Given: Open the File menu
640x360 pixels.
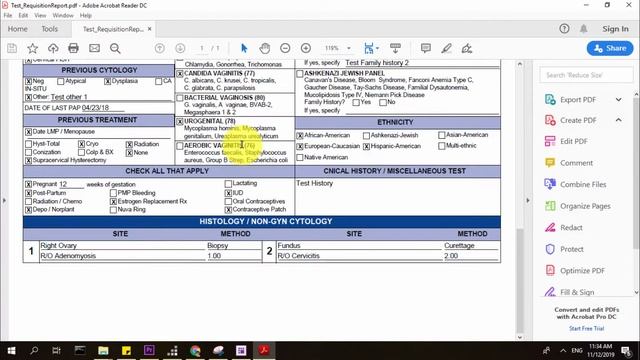Looking at the screenshot, I should [8, 15].
